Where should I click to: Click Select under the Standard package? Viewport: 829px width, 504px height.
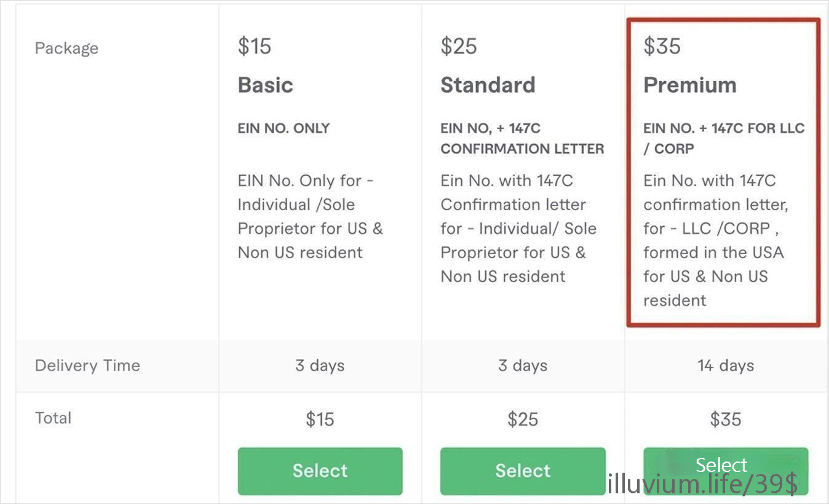[x=522, y=471]
